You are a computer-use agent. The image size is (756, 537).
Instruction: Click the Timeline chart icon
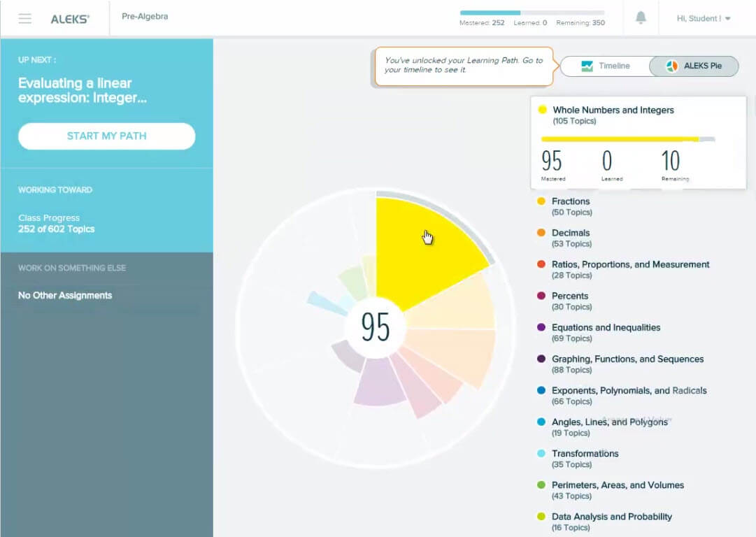pyautogui.click(x=587, y=66)
